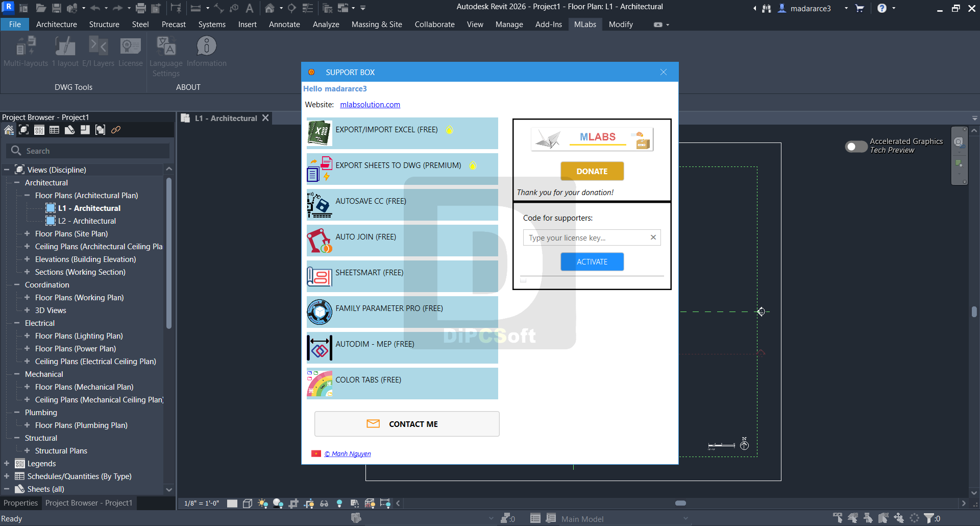
Task: Open Export/Import Excel tool in Support Box
Action: point(402,133)
